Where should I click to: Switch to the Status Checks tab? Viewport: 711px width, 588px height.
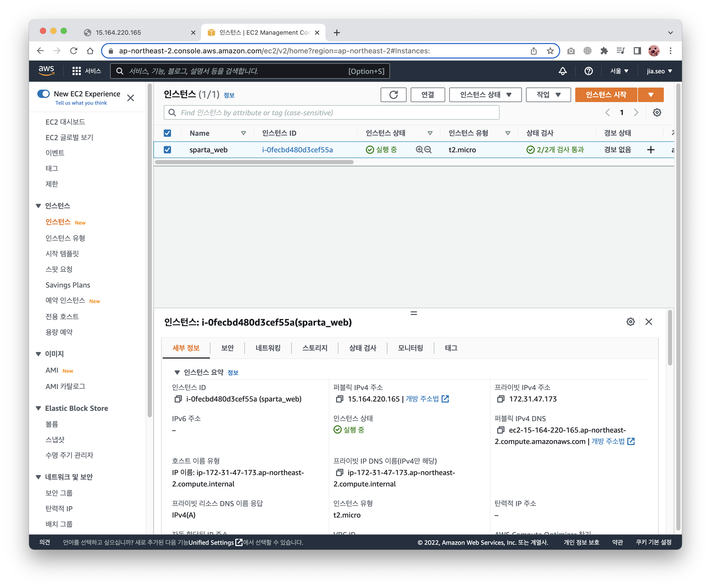[x=362, y=348]
